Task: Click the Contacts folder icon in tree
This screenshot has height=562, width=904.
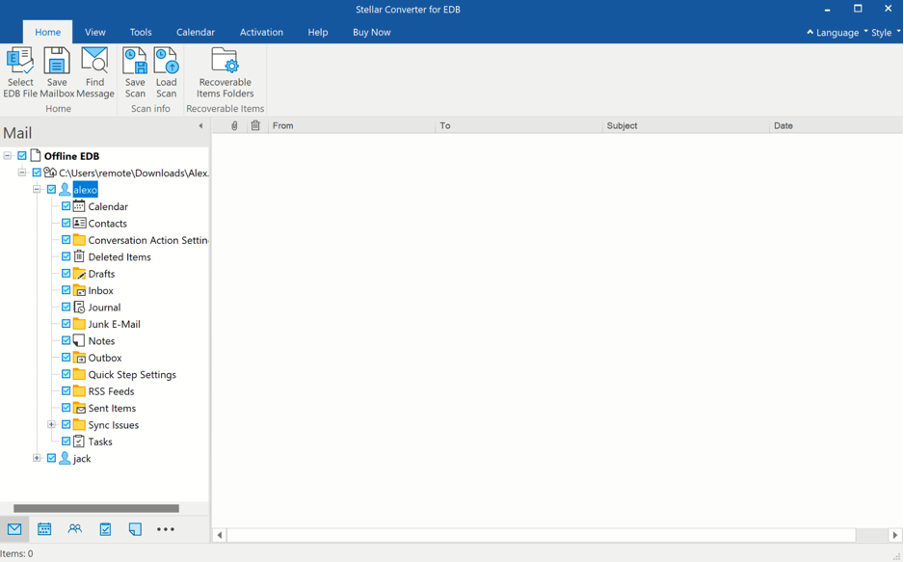Action: click(x=80, y=223)
